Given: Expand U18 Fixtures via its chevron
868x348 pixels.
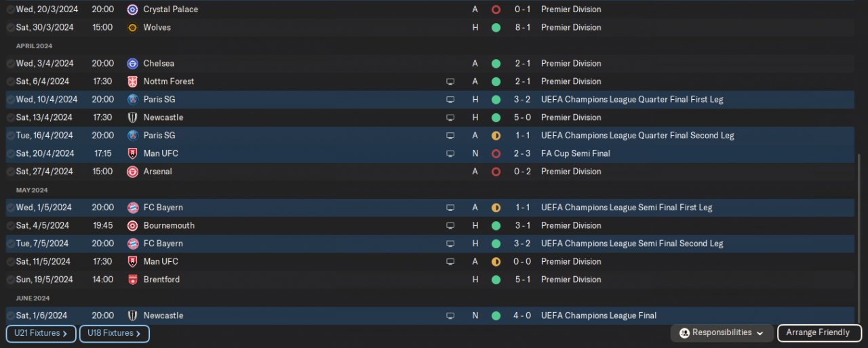Looking at the screenshot, I should [138, 334].
